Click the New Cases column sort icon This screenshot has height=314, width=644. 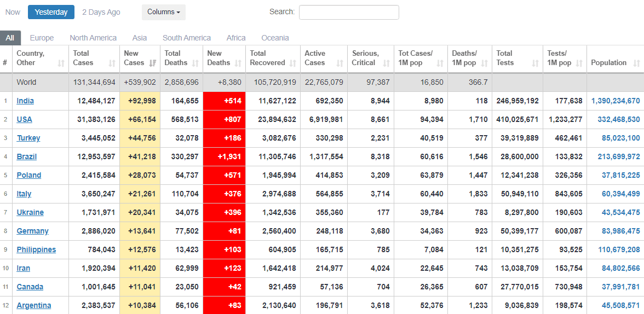(x=153, y=63)
